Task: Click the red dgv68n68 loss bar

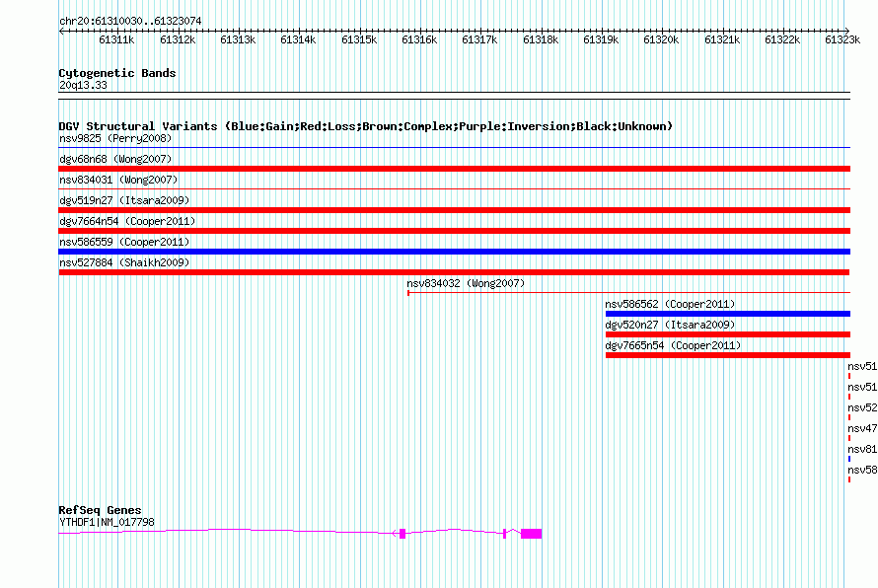Action: [455, 169]
